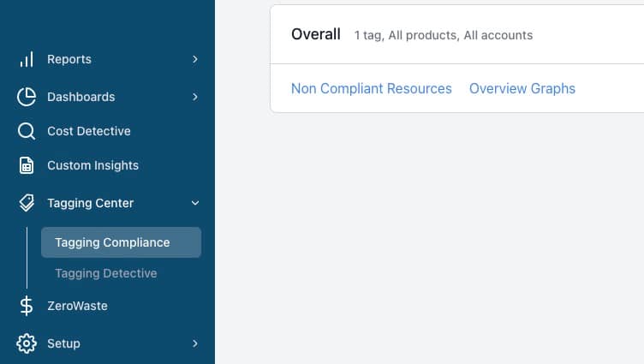The width and height of the screenshot is (644, 364).
Task: Select Tagging Compliance in the sidebar
Action: [121, 242]
